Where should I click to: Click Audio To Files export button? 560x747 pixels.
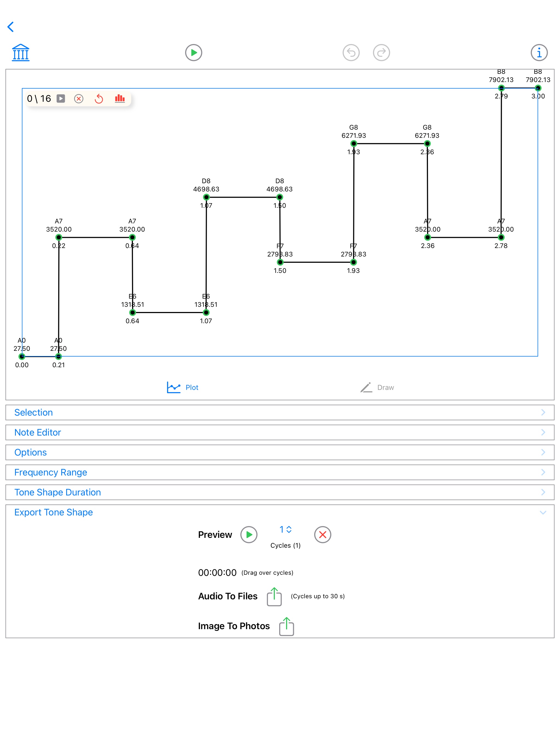tap(274, 596)
